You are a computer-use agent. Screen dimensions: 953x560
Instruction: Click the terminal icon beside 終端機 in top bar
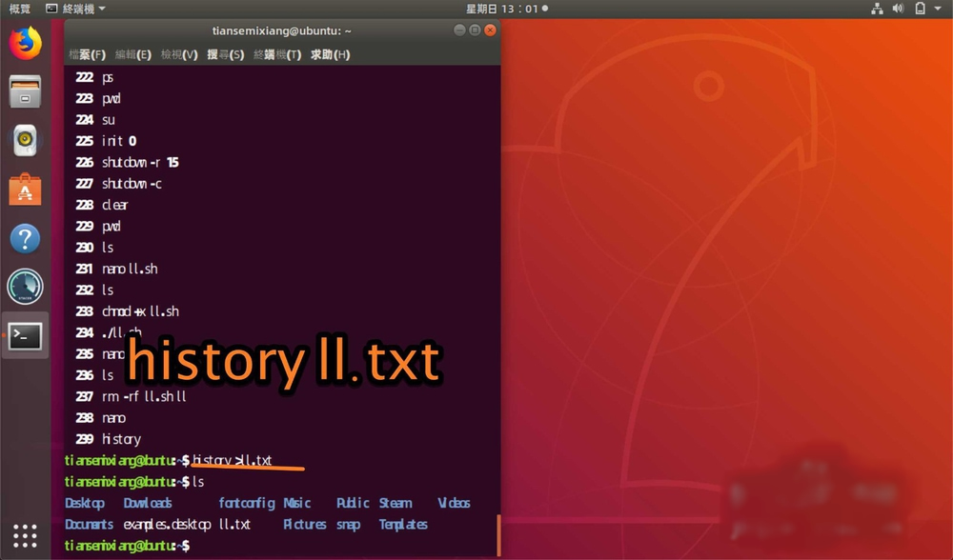[x=53, y=8]
